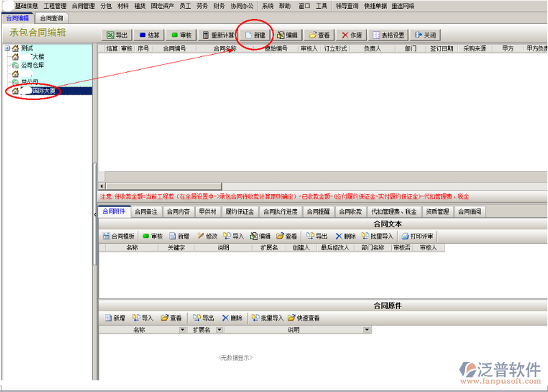Switch to the 资质管理 tab

438,212
